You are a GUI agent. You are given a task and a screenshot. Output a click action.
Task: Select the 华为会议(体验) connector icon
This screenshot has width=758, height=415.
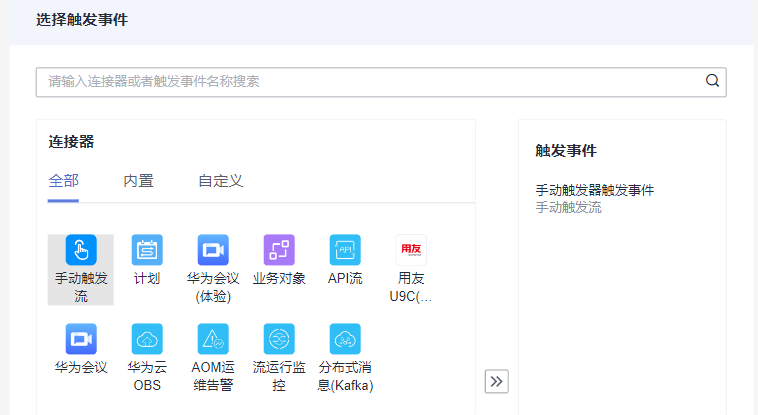[213, 250]
